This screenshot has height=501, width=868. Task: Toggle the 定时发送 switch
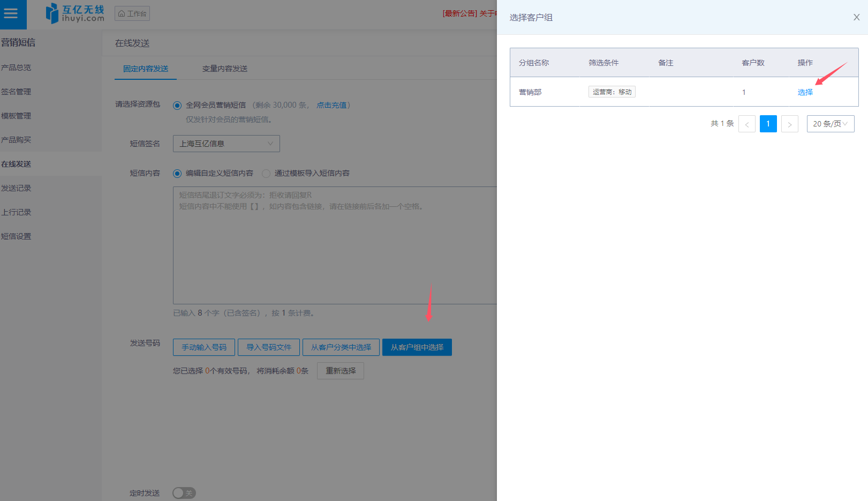(x=184, y=493)
